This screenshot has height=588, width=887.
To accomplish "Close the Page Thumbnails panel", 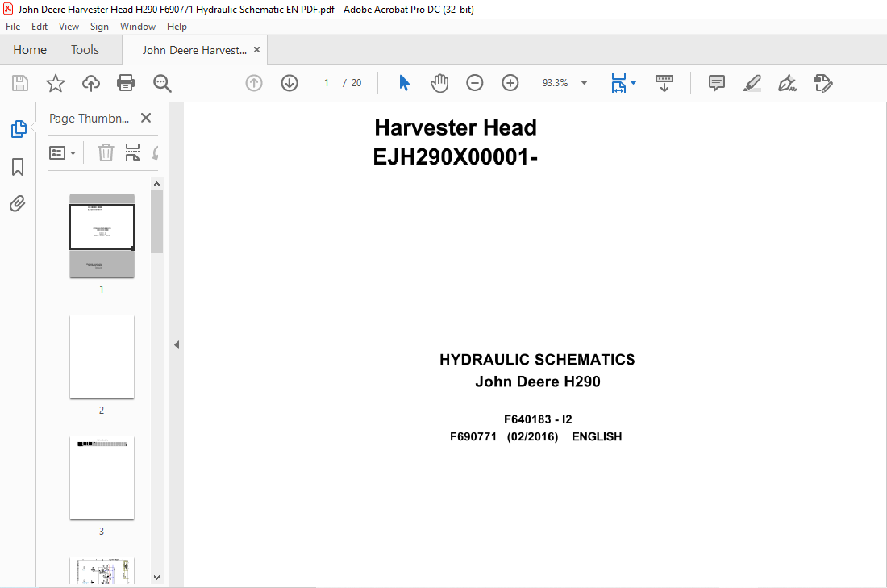I will tap(146, 118).
